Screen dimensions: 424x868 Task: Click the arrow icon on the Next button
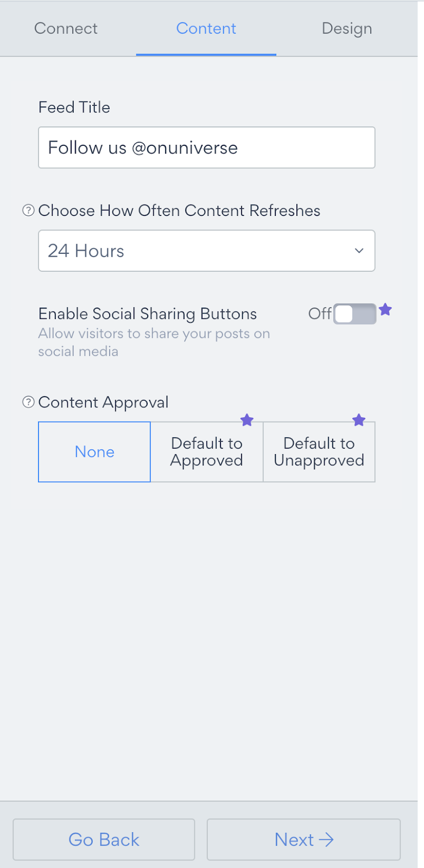pos(326,840)
